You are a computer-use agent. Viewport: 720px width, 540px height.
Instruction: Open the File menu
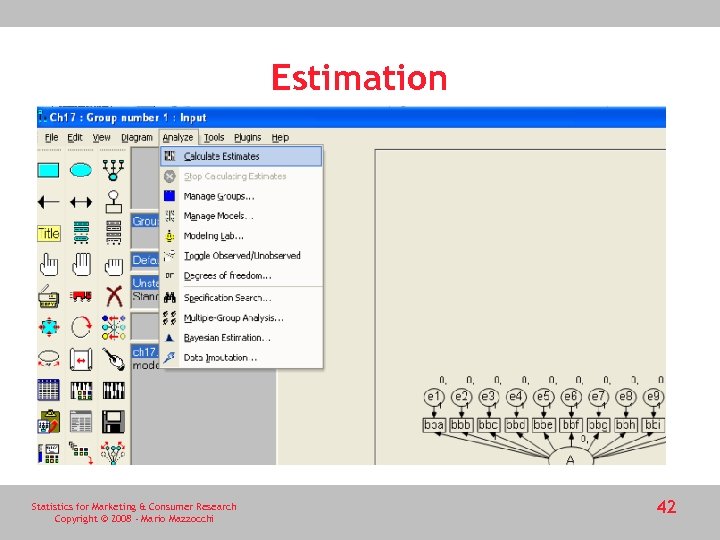coord(51,137)
